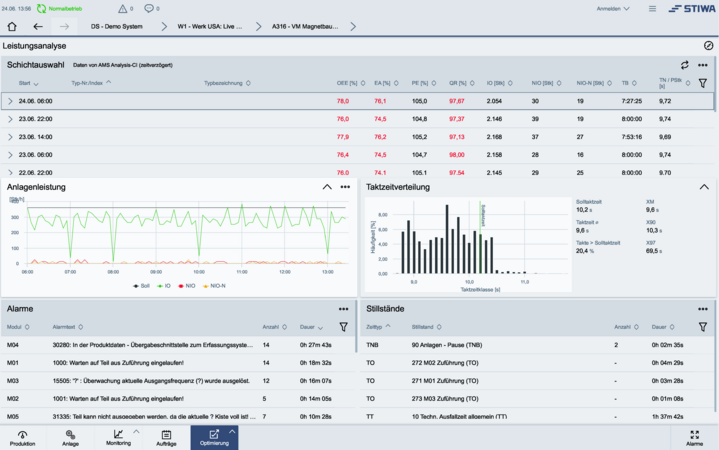Navigate forward with the right arrow

(x=64, y=27)
